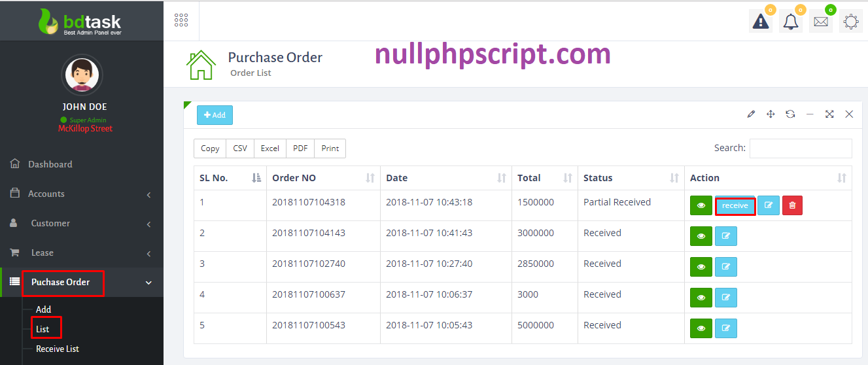The image size is (868, 365).
Task: Click the grid apps menu icon
Action: click(x=181, y=20)
